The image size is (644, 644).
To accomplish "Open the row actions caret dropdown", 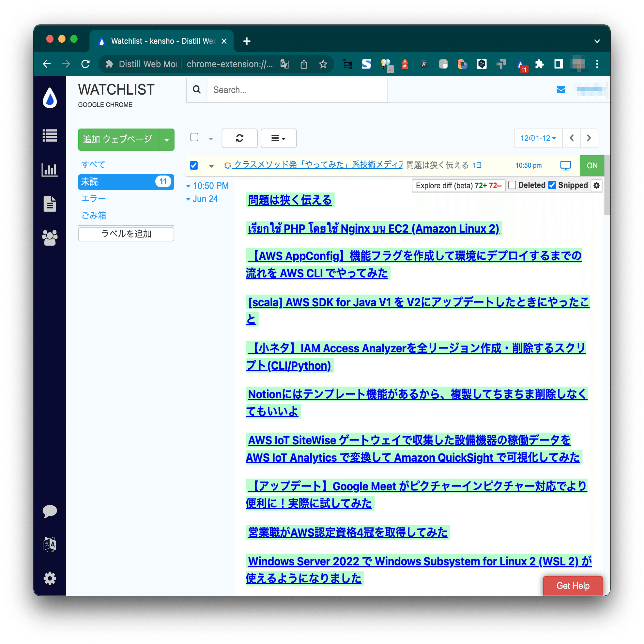I will 211,166.
